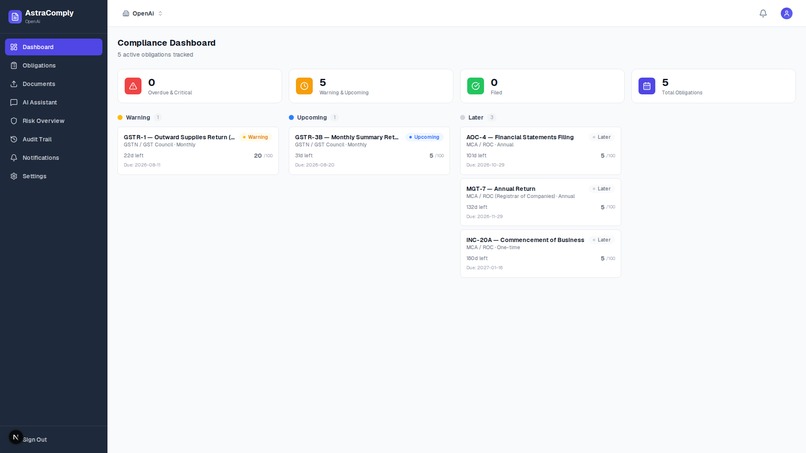This screenshot has height=453, width=806.
Task: Go to Documents in the sidebar
Action: (53, 84)
